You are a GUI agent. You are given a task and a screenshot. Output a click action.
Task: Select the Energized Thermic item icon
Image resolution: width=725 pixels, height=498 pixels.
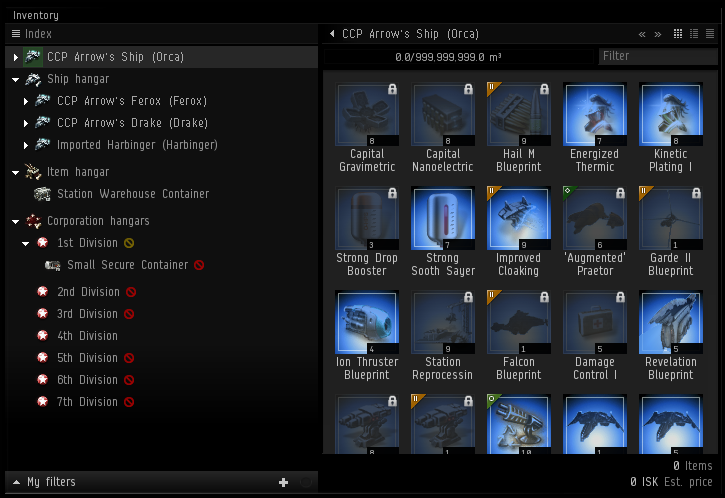(x=595, y=114)
